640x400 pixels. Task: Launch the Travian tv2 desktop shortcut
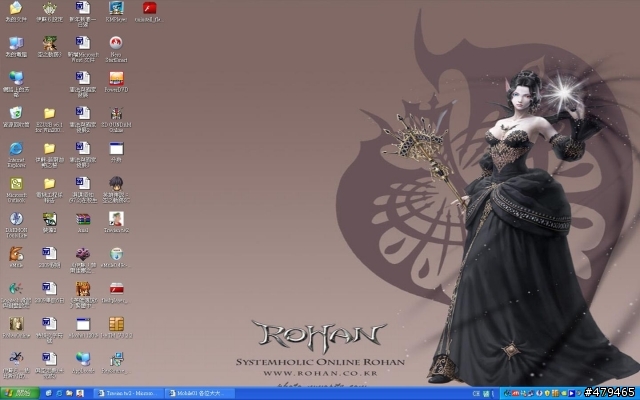pos(116,219)
